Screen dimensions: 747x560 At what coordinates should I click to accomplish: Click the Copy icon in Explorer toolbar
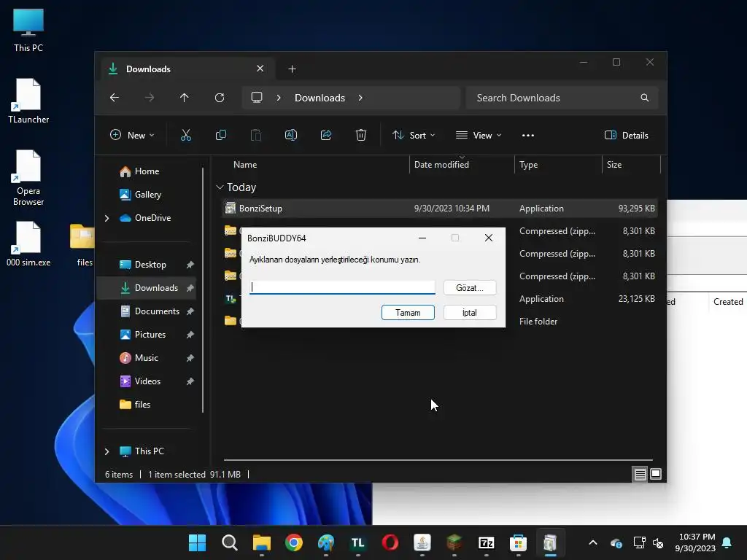pyautogui.click(x=221, y=135)
